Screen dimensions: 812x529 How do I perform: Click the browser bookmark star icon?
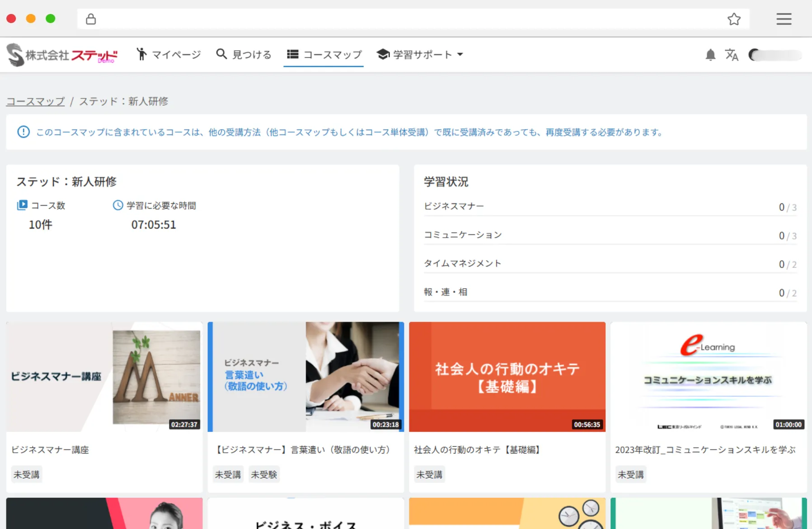click(734, 19)
